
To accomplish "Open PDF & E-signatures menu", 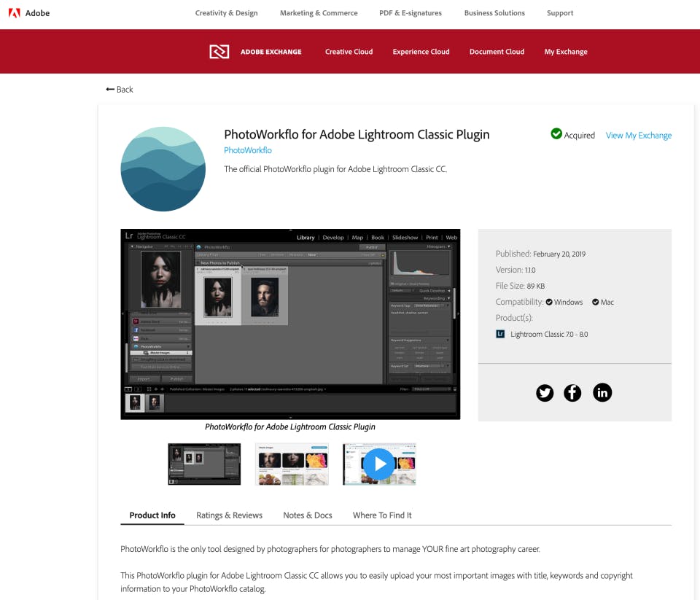I will (x=411, y=13).
